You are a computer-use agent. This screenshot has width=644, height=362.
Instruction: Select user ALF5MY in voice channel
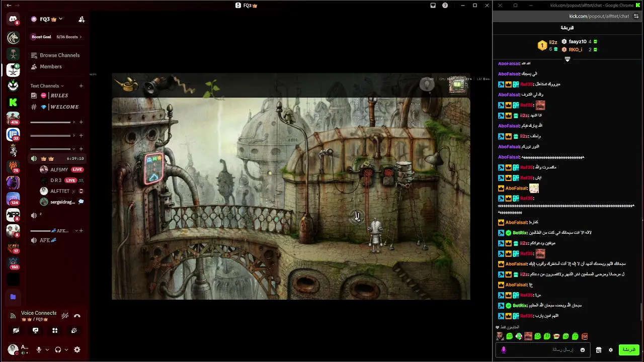tap(61, 169)
